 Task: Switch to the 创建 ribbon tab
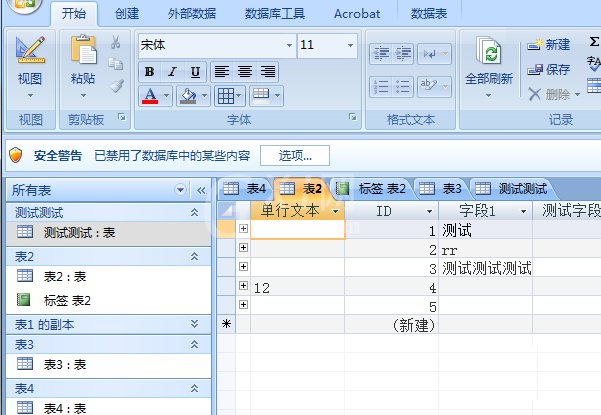coord(127,14)
